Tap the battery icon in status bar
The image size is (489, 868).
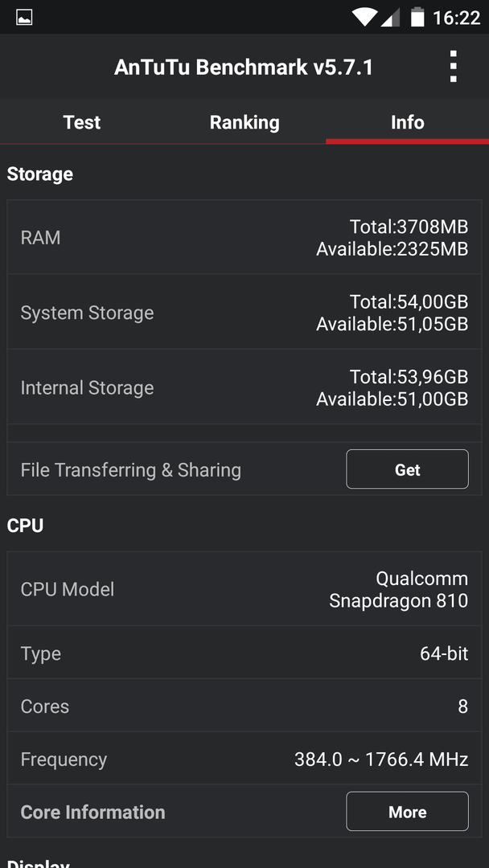(x=417, y=17)
